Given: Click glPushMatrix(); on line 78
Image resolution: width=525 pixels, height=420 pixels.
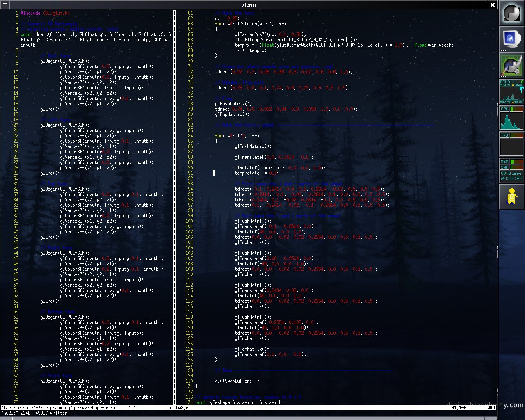Looking at the screenshot, I should [233, 104].
